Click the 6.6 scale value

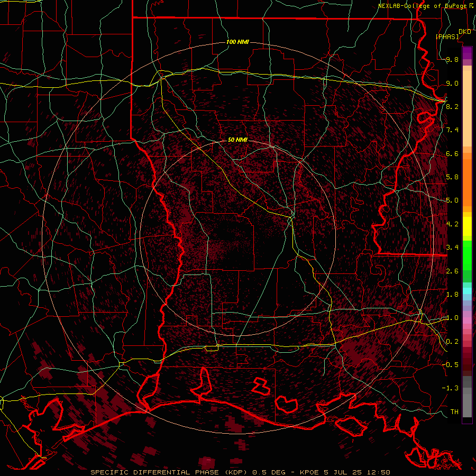click(x=452, y=153)
